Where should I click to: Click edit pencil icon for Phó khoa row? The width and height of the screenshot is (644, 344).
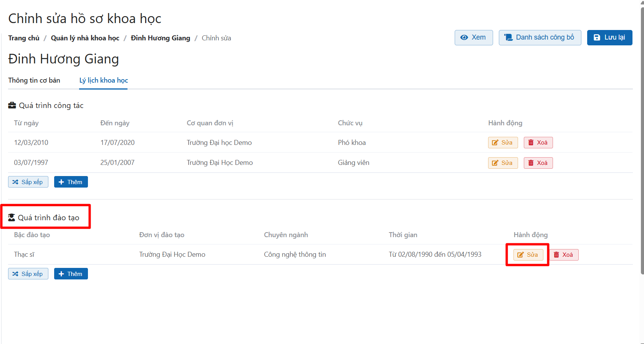[495, 143]
